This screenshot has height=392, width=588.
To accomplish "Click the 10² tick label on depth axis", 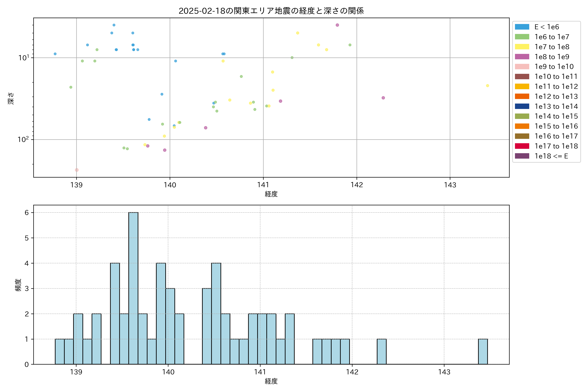I will click(x=23, y=139).
